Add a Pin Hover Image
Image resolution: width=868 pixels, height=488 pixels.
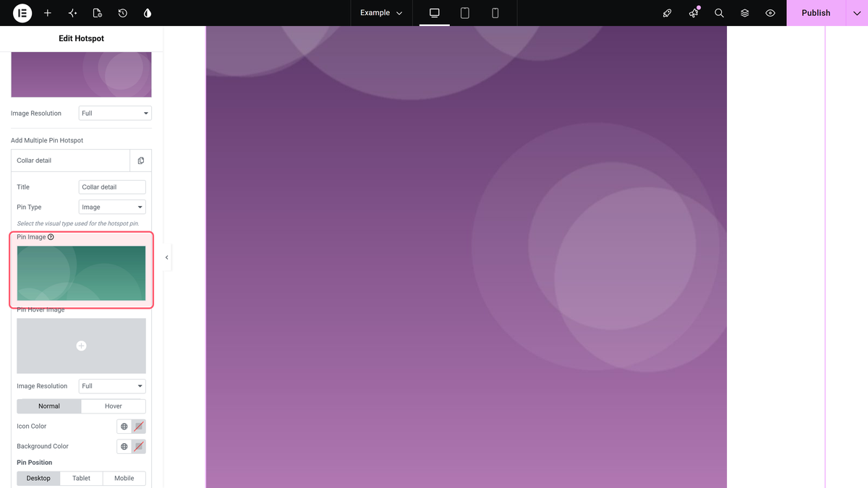tap(81, 346)
